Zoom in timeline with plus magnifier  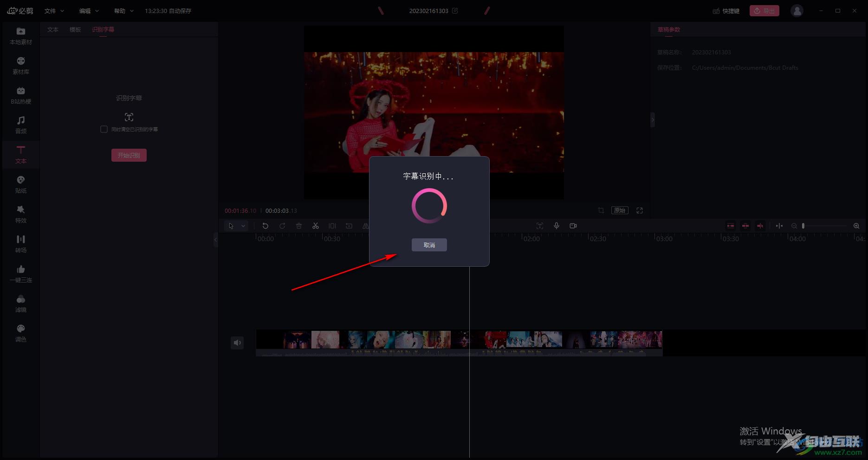pyautogui.click(x=856, y=226)
